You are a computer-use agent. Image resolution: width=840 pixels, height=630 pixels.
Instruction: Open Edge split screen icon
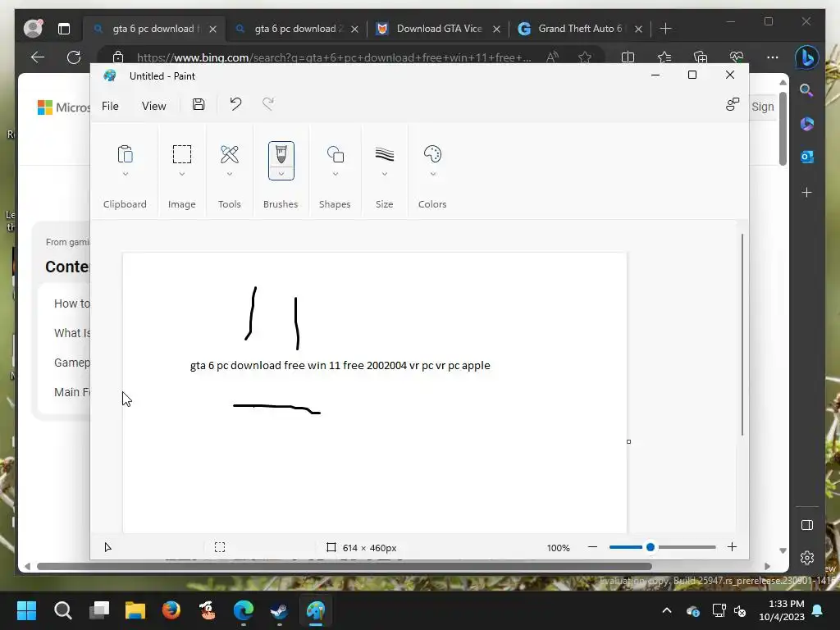pos(628,57)
